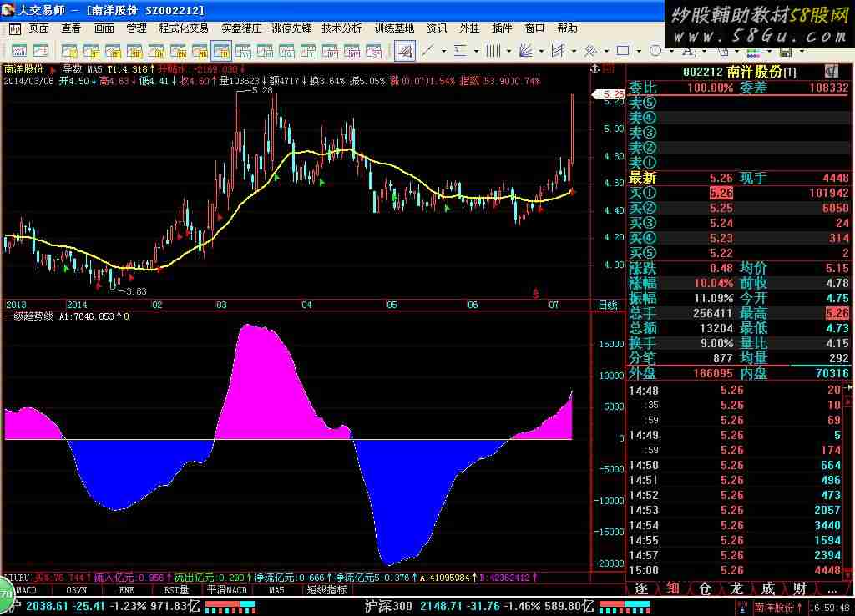Click the 南洋股份 name in chart header
Image resolution: width=855 pixels, height=616 pixels.
(23, 70)
